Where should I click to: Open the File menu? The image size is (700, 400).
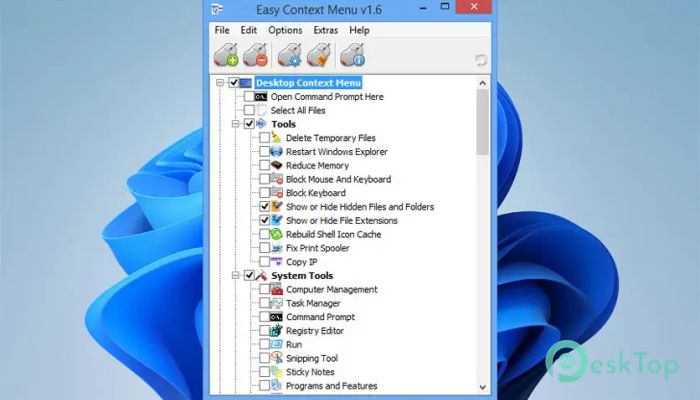click(x=222, y=30)
